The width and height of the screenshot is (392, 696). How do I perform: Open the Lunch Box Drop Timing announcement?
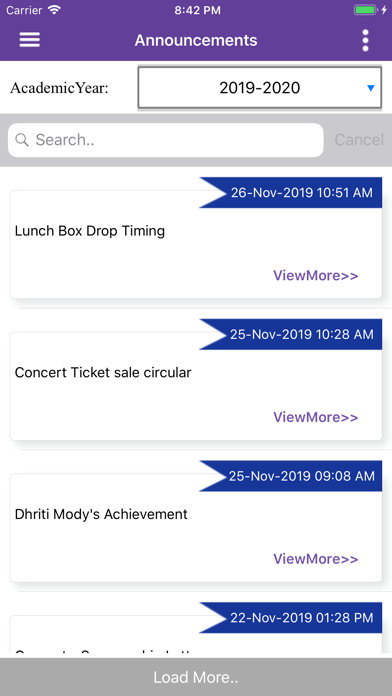pyautogui.click(x=90, y=231)
